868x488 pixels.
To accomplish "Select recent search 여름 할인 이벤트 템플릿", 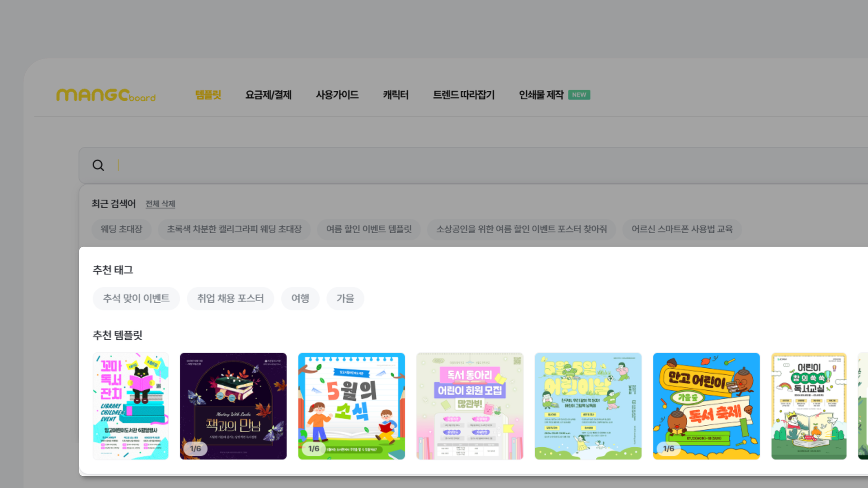I will tap(369, 229).
